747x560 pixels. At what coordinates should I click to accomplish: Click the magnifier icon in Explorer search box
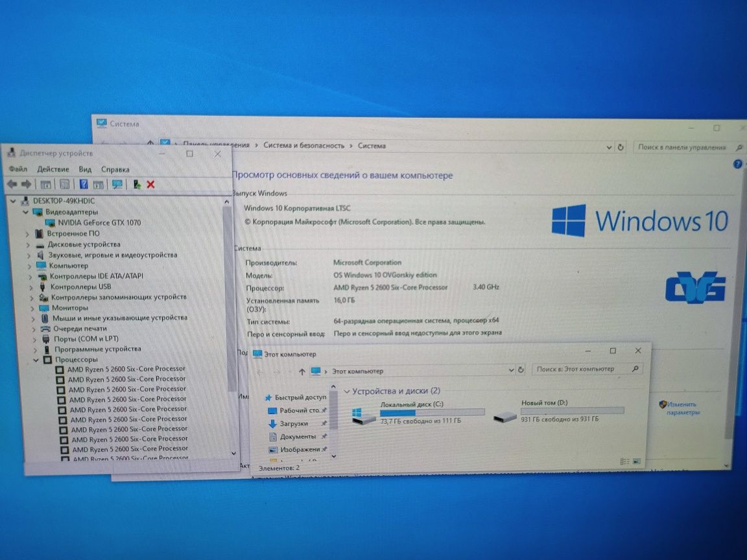click(635, 369)
